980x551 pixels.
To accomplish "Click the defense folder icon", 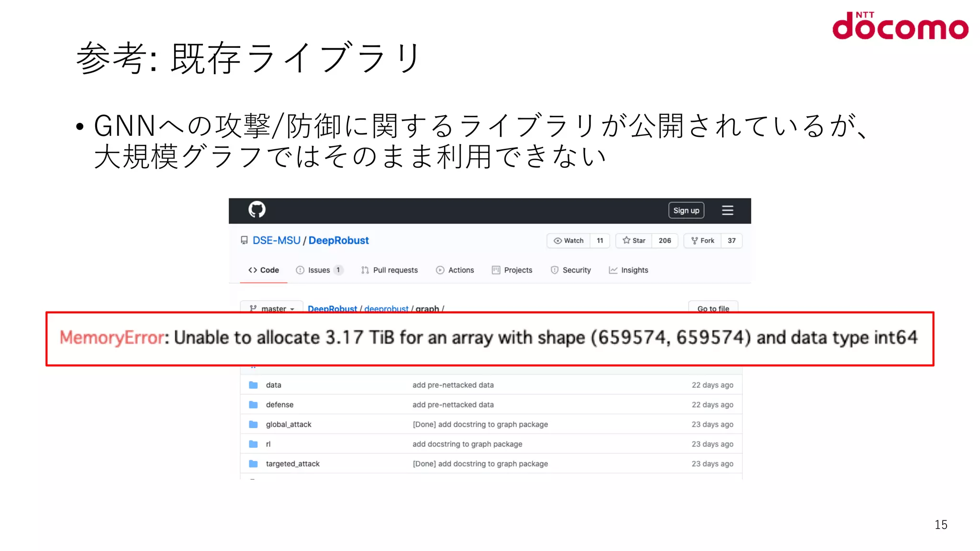I will coord(254,405).
